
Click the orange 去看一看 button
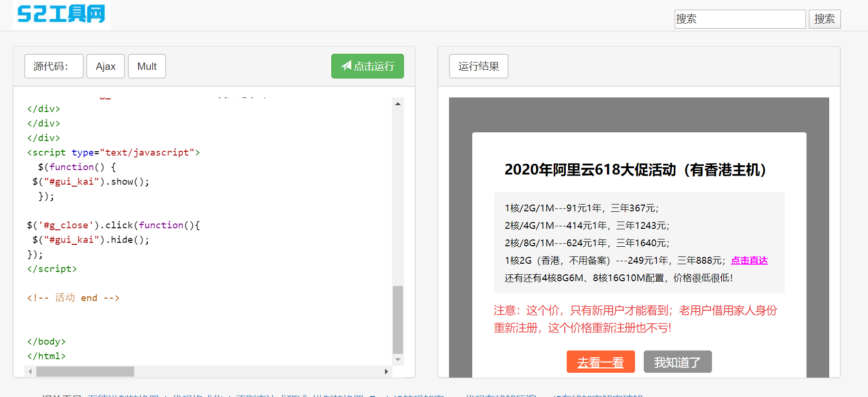point(600,362)
